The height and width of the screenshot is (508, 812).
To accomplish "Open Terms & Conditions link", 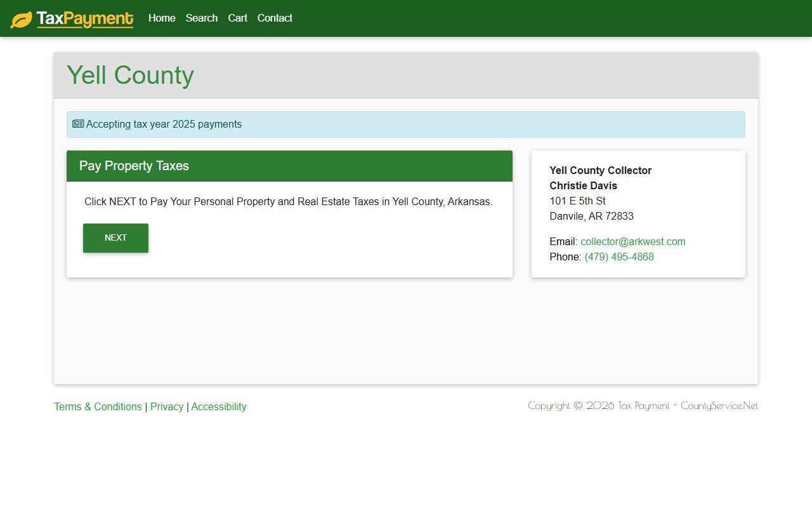I will tap(98, 406).
